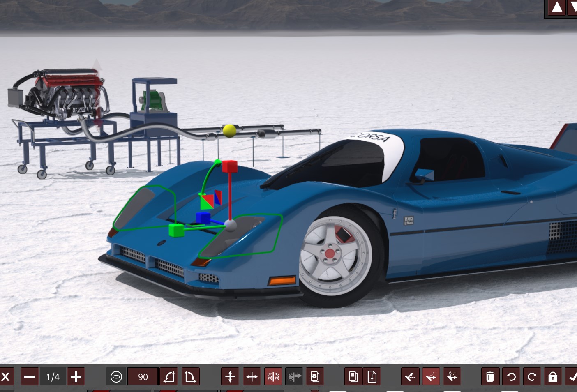This screenshot has height=392, width=577.
Task: Flip fixture horizontally
Action: tap(252, 377)
